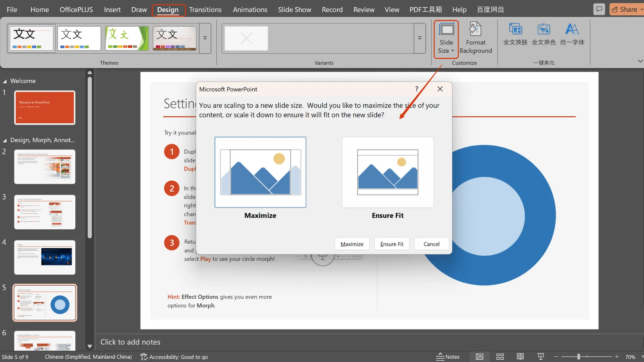Open the Slide Show tab
Viewport: 644px width, 362px height.
coord(294,10)
